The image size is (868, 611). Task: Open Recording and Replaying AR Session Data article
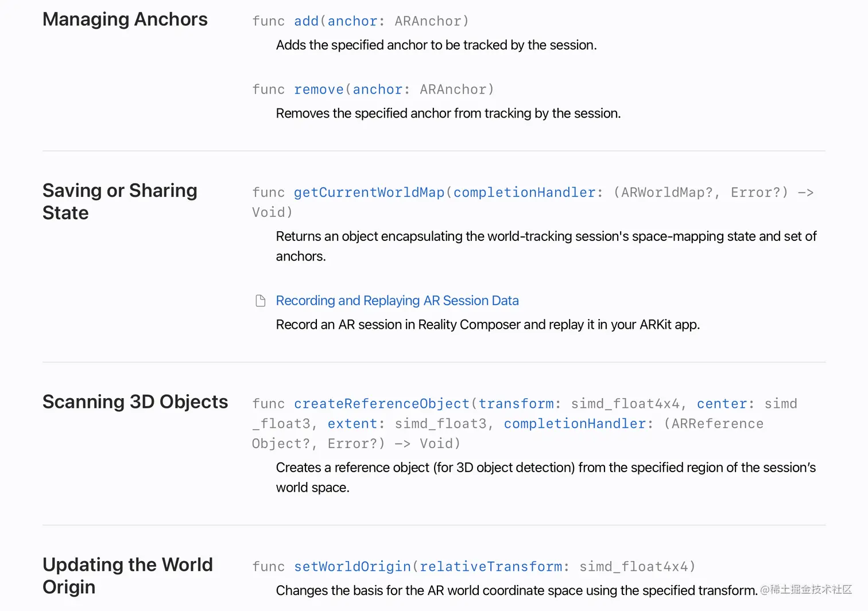(x=397, y=301)
